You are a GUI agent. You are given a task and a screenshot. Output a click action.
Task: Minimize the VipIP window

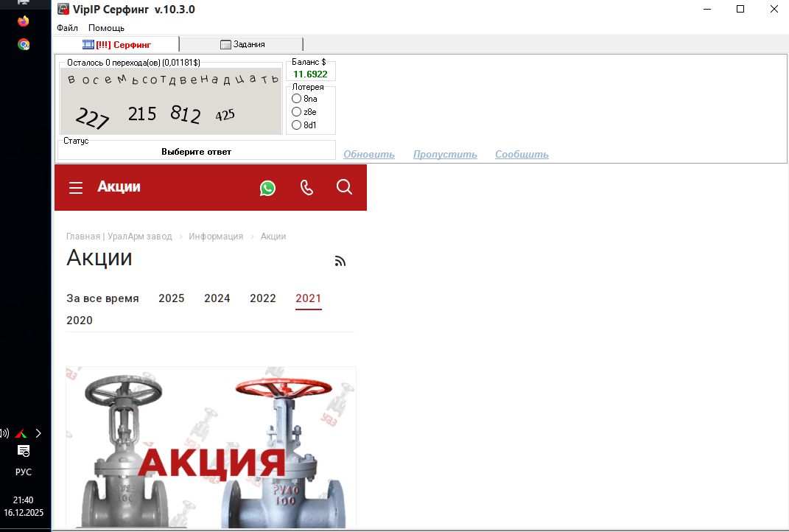click(707, 9)
